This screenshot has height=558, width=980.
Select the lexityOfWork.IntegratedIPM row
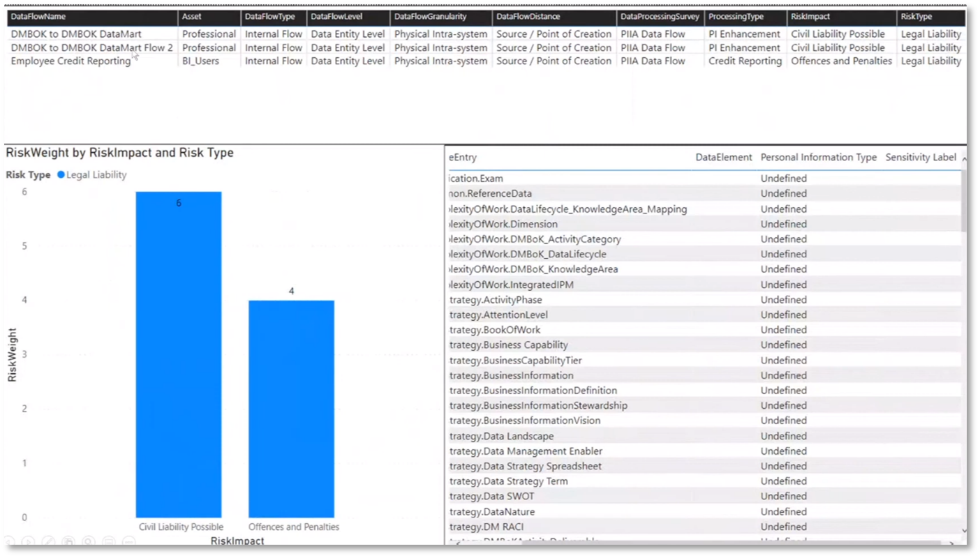(x=704, y=285)
